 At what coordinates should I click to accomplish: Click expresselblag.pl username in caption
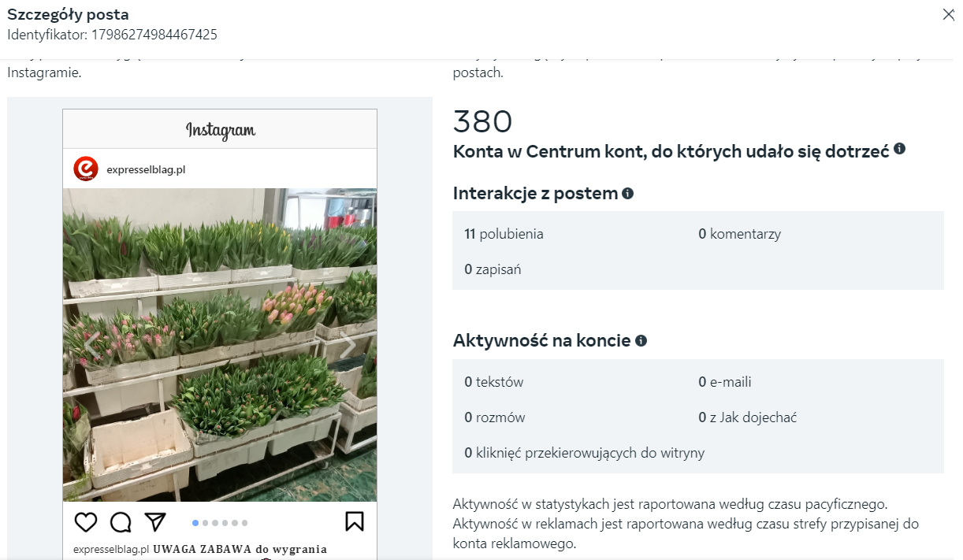pos(111,549)
